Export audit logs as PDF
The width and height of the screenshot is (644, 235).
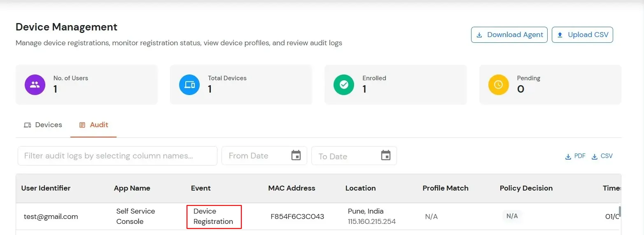pyautogui.click(x=575, y=156)
